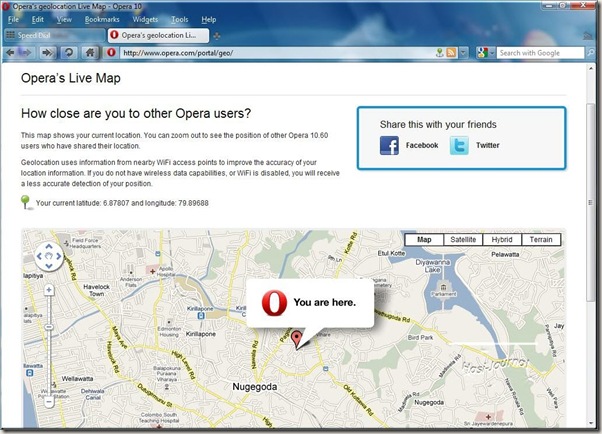Switch map view to Terrain
602x434 pixels.
coord(541,240)
